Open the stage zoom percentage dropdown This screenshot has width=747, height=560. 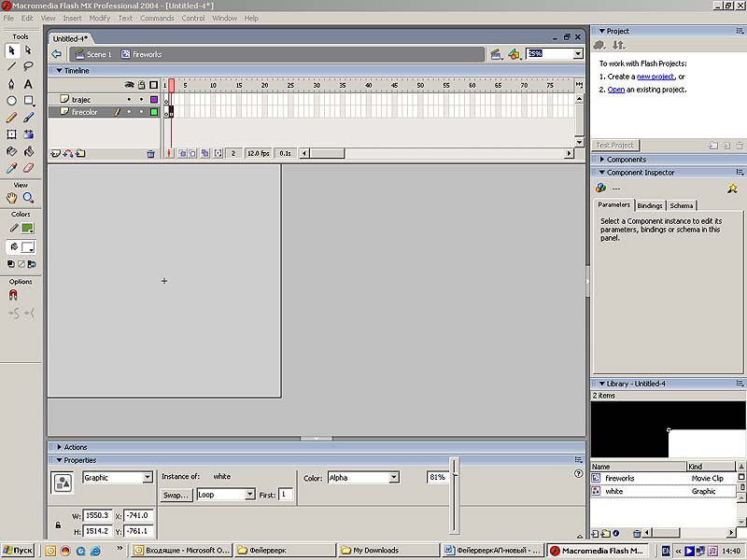578,54
